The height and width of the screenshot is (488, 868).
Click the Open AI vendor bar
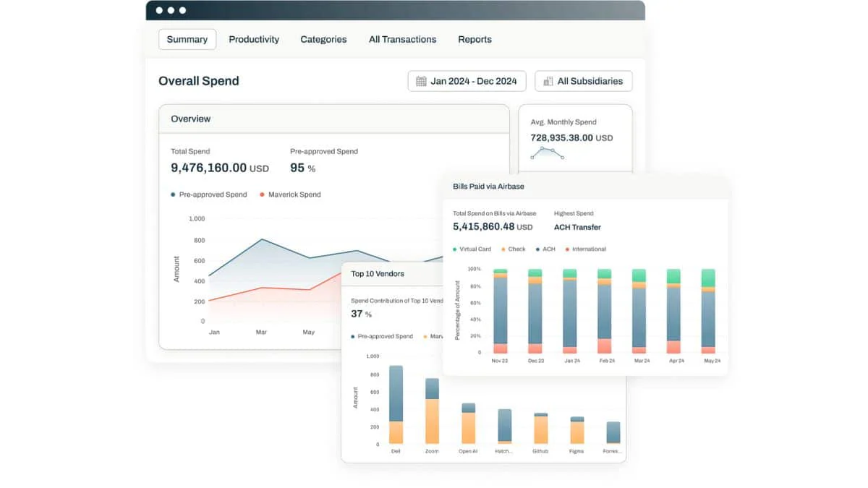[x=469, y=424]
